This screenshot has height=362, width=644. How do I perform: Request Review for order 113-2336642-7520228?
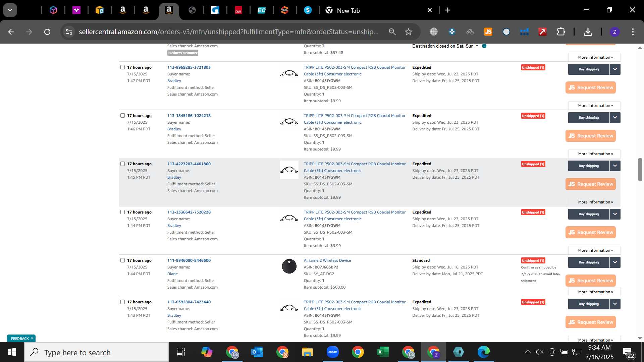[x=591, y=232]
